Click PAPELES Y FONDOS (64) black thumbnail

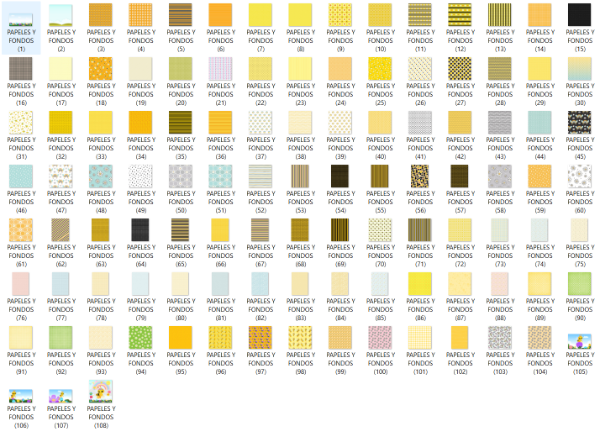(x=140, y=231)
